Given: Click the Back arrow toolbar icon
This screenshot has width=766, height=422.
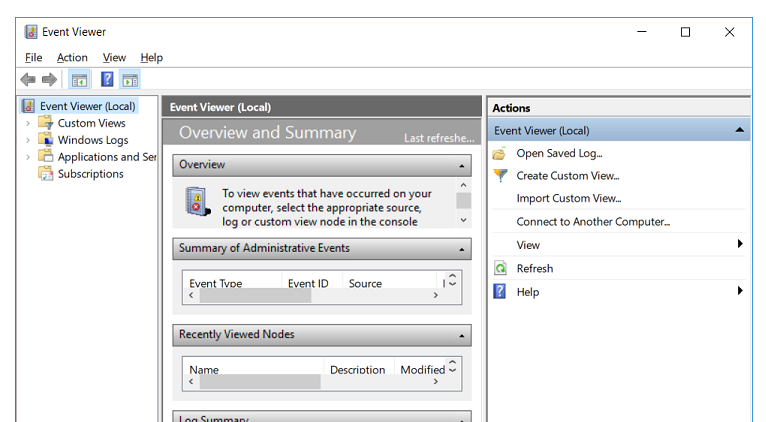Looking at the screenshot, I should 28,80.
